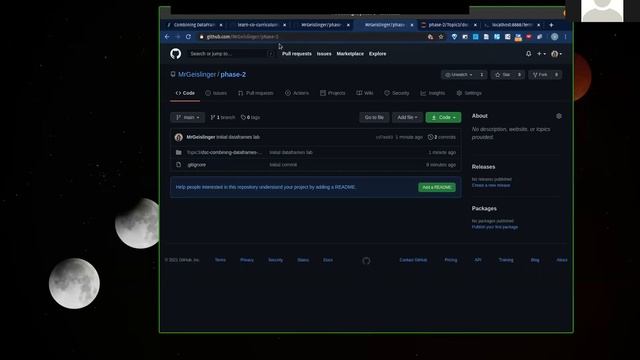
Task: Switch to the learn-co-curriculum browser tab
Action: [x=258, y=25]
